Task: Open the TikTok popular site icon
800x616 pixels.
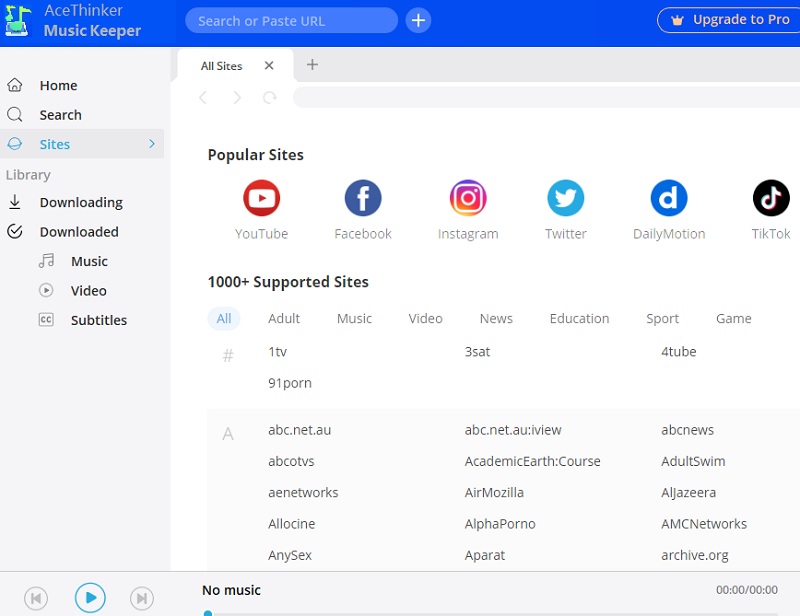Action: [771, 198]
